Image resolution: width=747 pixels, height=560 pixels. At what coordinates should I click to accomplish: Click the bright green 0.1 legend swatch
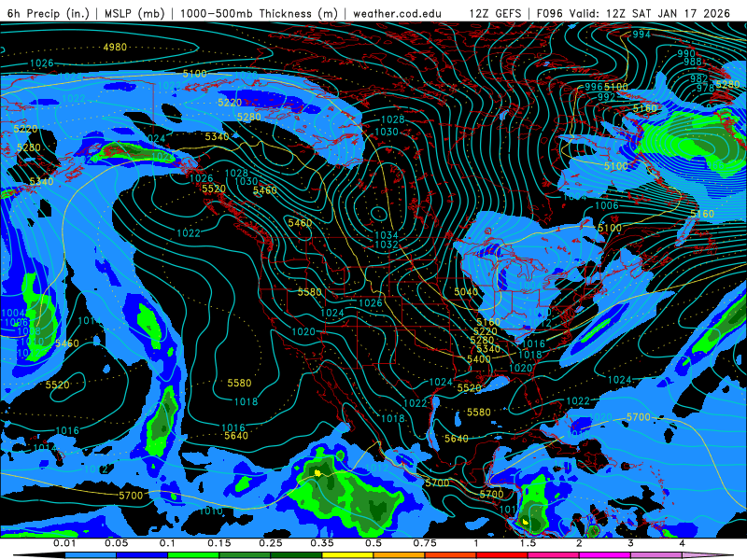coord(193,555)
